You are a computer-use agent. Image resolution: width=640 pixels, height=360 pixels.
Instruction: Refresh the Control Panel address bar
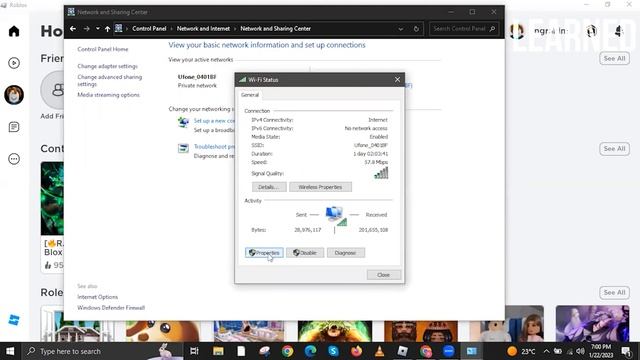pos(416,29)
